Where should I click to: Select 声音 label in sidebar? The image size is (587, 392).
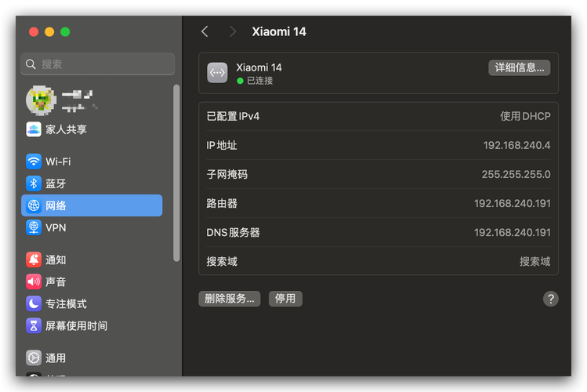pyautogui.click(x=56, y=281)
